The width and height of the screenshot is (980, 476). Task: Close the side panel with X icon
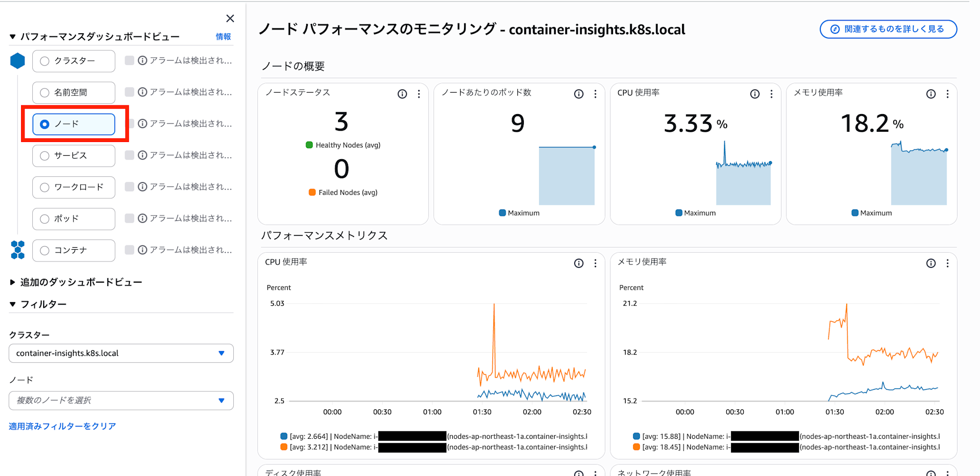pos(230,19)
